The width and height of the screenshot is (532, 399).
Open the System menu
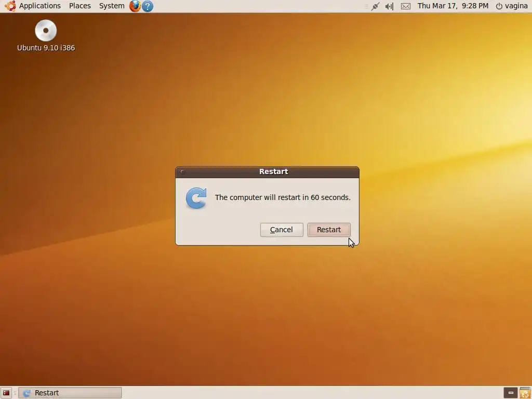(x=112, y=6)
